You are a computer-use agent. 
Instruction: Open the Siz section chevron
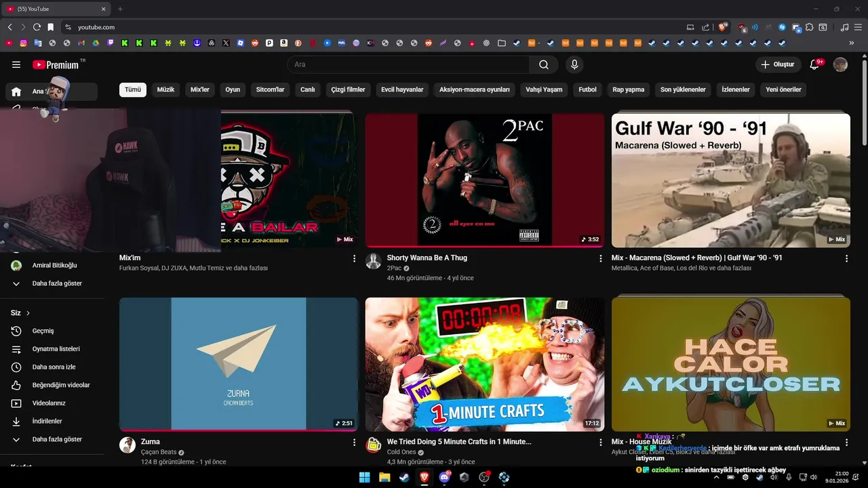(28, 313)
